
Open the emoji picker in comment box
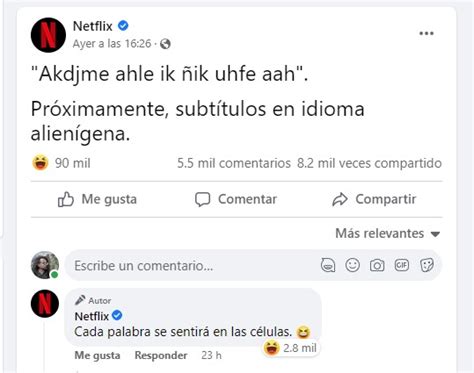pos(352,265)
